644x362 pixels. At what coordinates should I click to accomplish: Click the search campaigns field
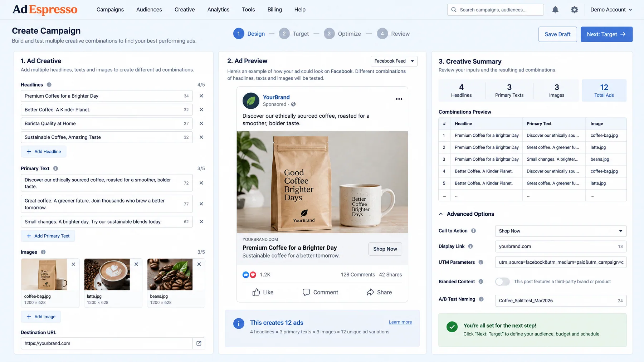(x=496, y=10)
